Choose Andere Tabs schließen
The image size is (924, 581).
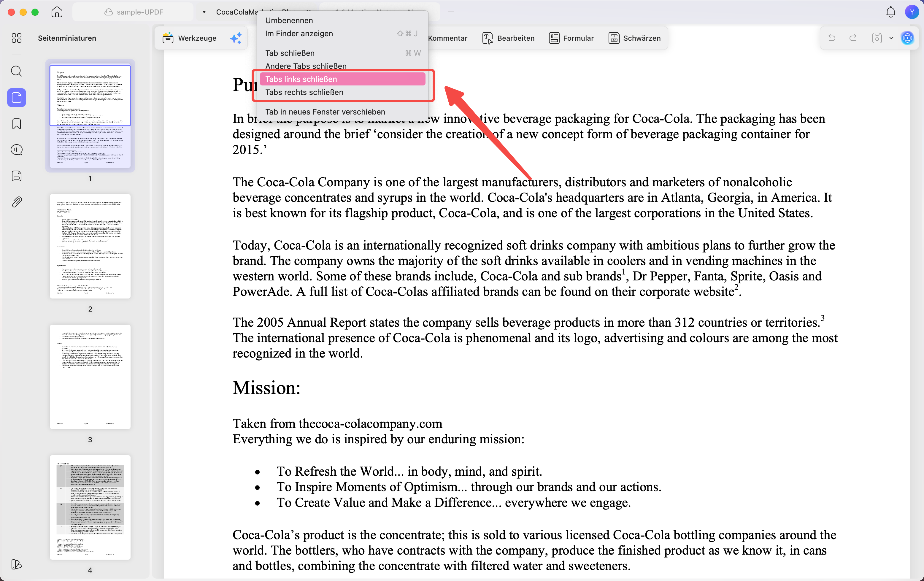[x=342, y=66]
